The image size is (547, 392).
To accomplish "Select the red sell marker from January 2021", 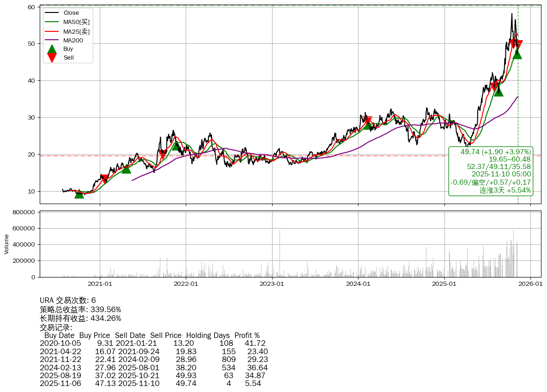I will click(105, 179).
